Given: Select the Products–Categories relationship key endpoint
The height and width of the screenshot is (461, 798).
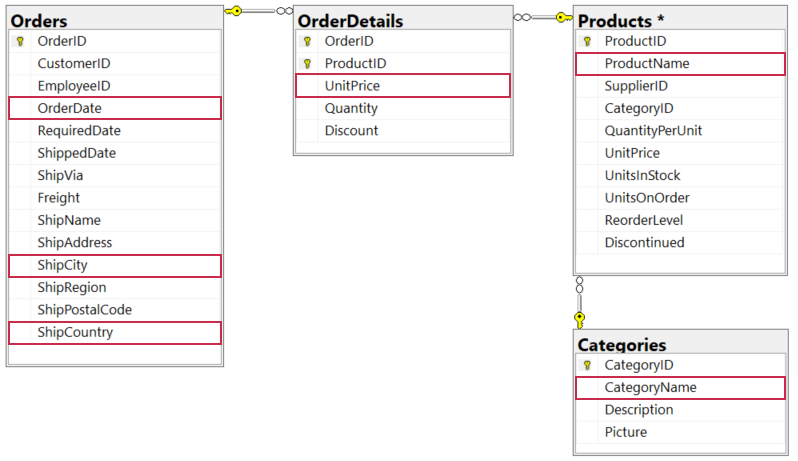Looking at the screenshot, I should pos(580,320).
